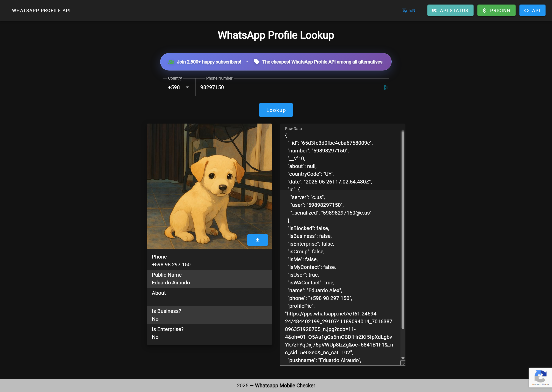Click the "server": "c.us" line
Viewport: 552px width, 392px height.
(307, 198)
